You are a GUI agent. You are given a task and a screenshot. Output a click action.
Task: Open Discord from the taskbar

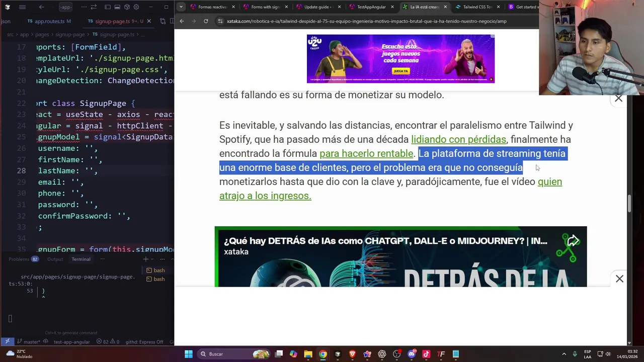412,354
